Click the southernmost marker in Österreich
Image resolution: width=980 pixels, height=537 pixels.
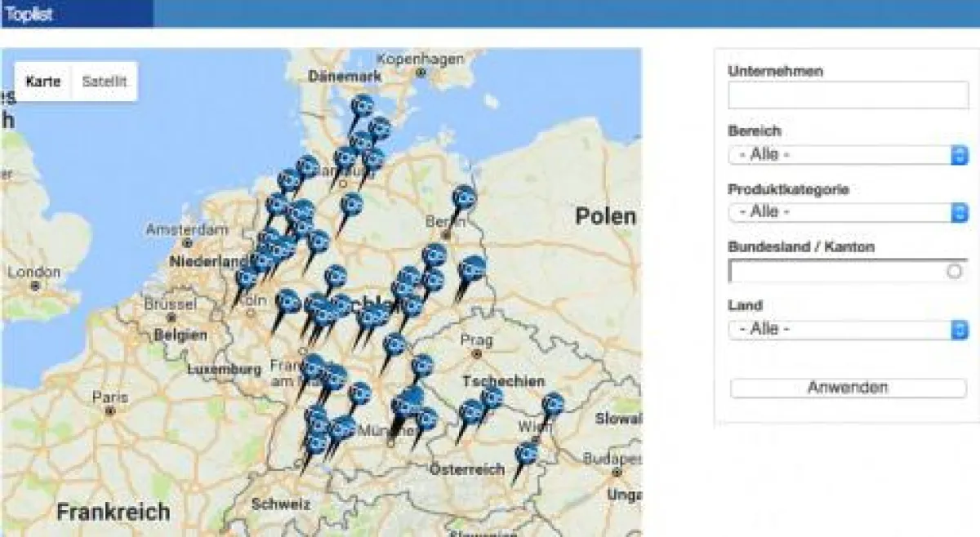click(526, 455)
